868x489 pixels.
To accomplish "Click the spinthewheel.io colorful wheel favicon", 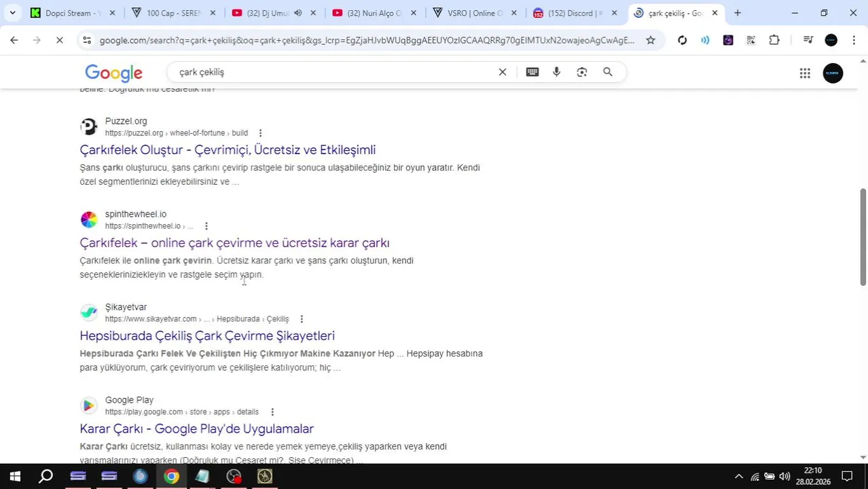I will click(89, 220).
